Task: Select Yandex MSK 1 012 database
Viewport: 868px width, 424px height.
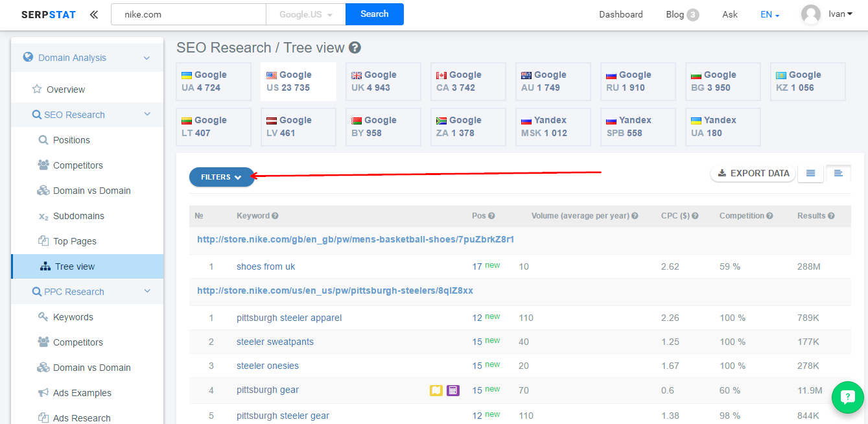Action: coord(553,127)
